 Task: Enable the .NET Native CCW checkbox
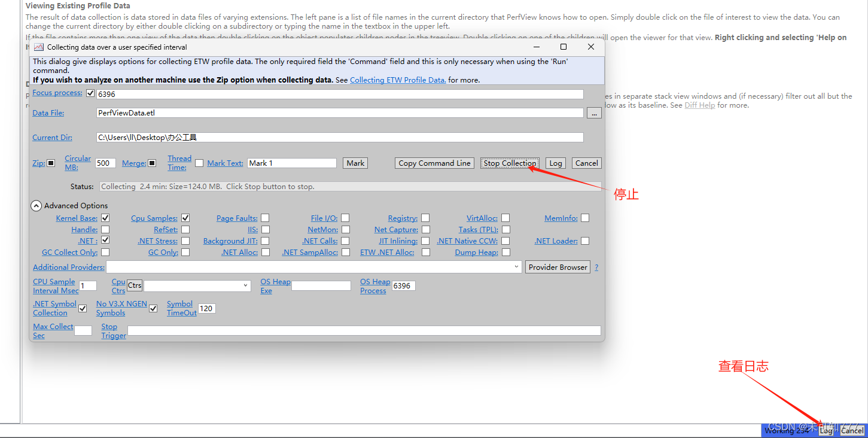(505, 241)
